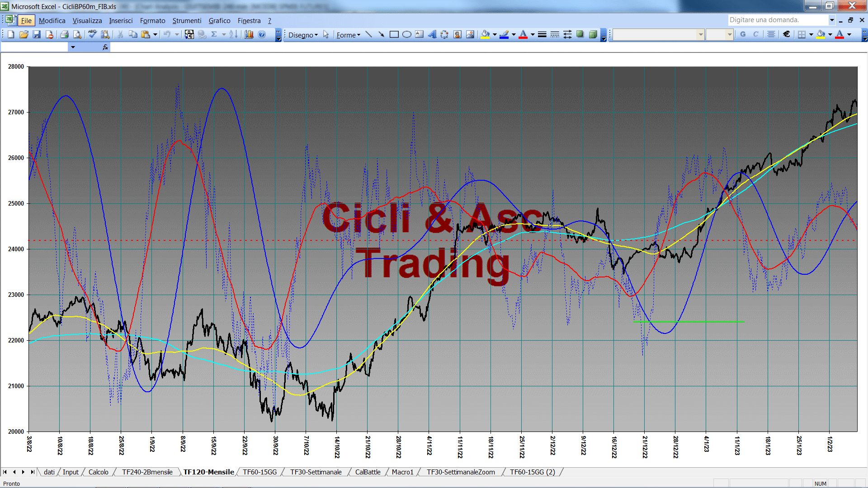Toggle Italic (C) formatting

tap(755, 34)
